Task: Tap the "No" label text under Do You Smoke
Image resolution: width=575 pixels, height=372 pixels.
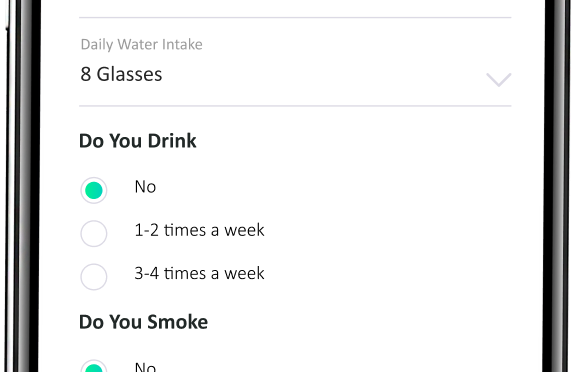Action: pos(145,367)
